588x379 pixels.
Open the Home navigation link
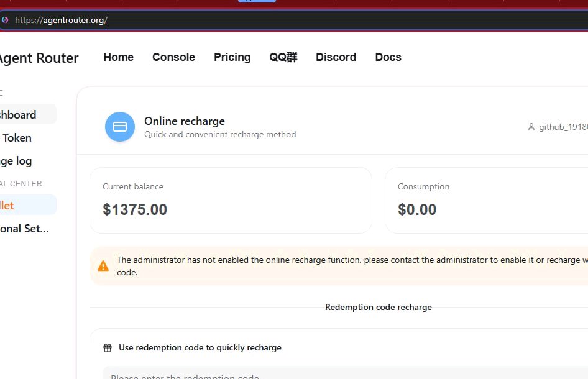(119, 57)
